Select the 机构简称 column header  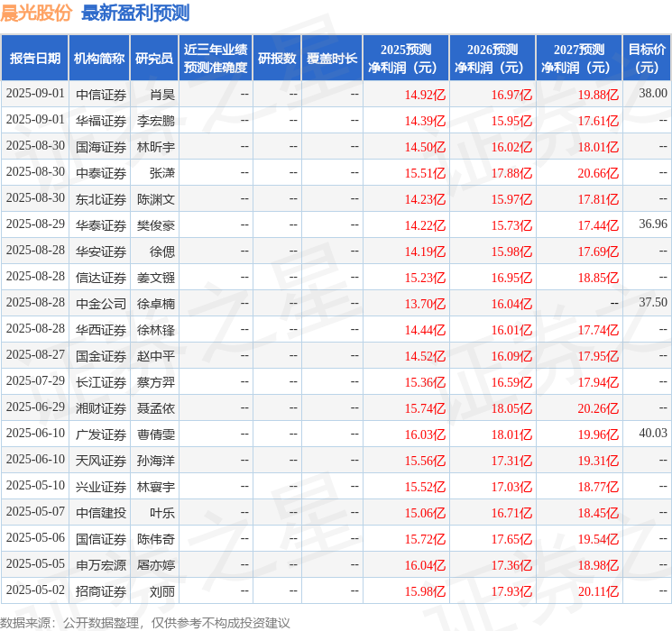99,59
